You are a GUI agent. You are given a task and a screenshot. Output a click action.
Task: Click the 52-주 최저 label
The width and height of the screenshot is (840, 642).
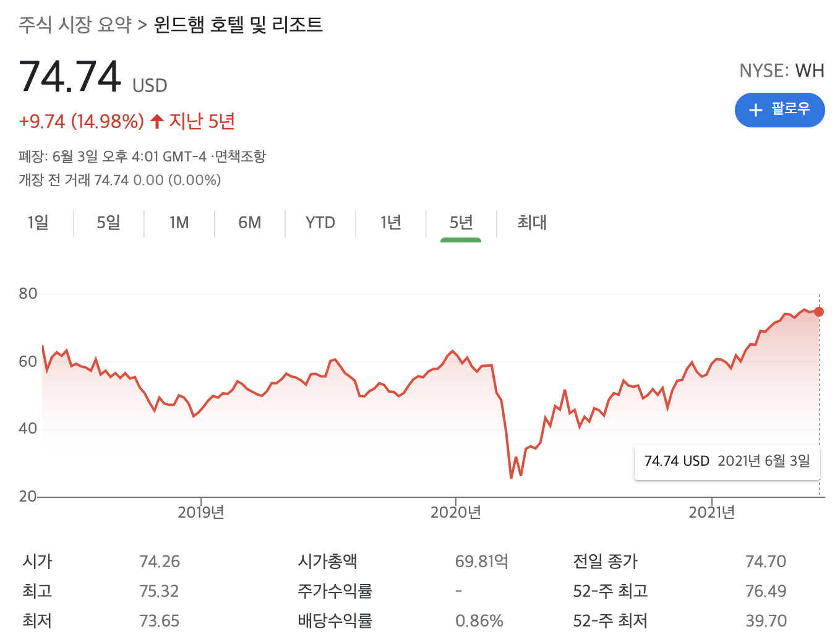point(610,621)
